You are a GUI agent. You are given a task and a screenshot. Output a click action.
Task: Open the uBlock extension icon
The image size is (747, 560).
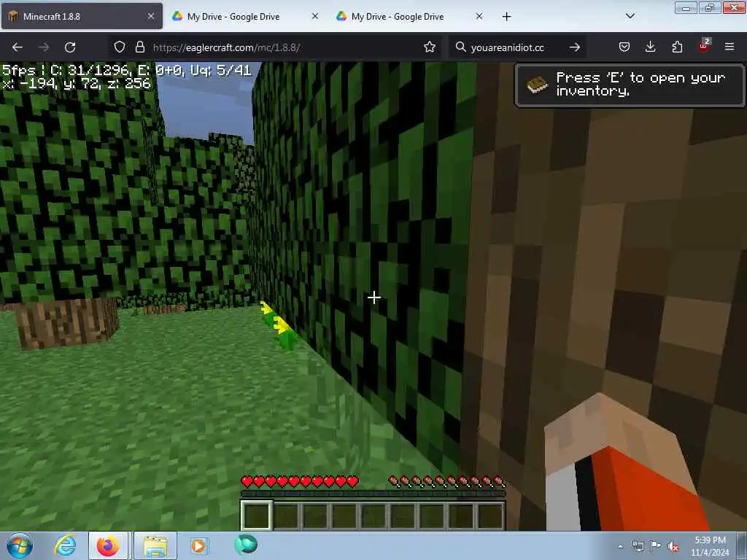coord(704,46)
